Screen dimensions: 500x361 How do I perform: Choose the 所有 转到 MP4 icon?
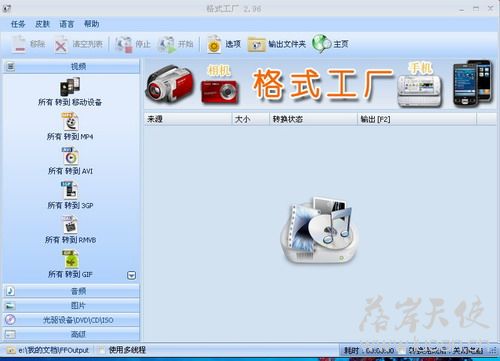click(70, 122)
